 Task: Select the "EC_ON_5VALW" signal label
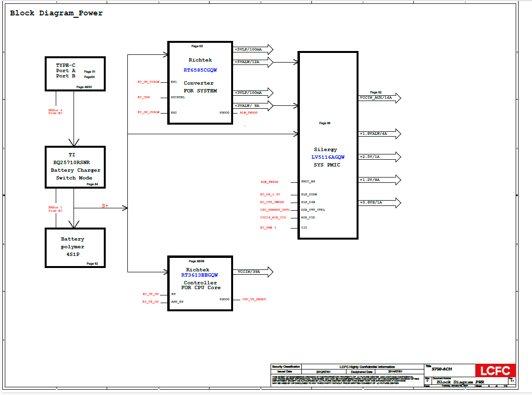coord(148,82)
